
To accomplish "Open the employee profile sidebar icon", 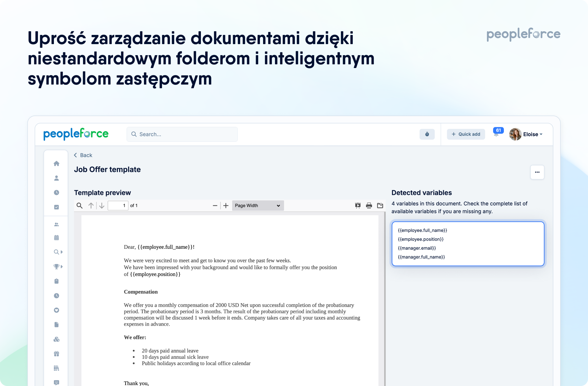I will (56, 178).
